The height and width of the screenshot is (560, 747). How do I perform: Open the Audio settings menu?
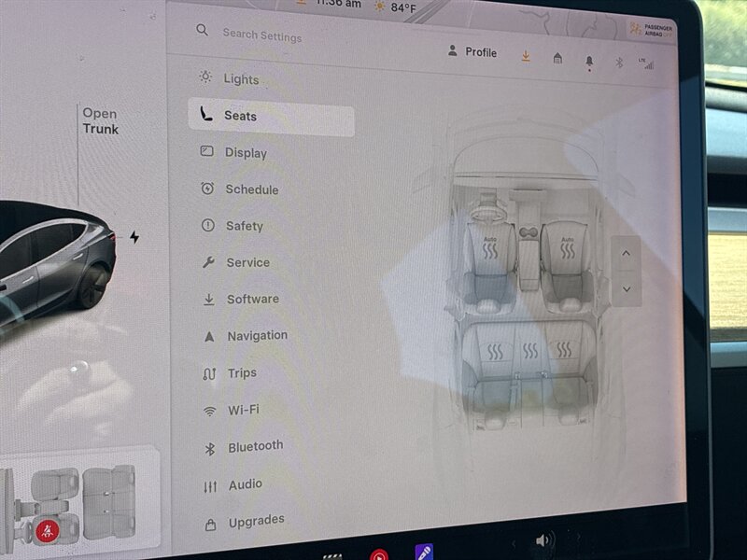233,485
